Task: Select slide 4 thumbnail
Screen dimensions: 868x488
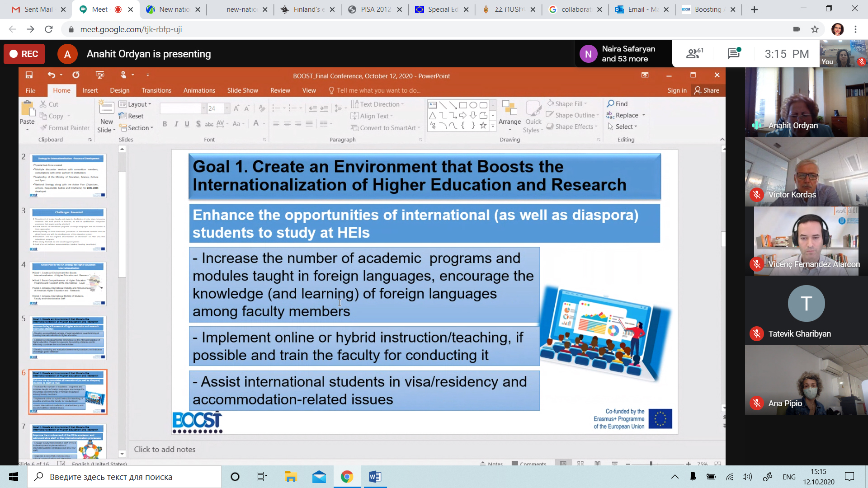Action: 68,284
